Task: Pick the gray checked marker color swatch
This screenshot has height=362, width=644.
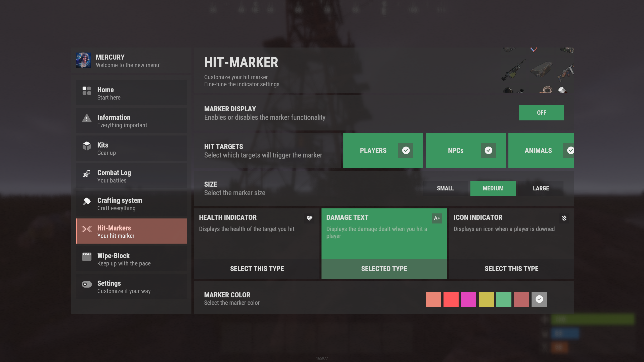Action: tap(539, 299)
